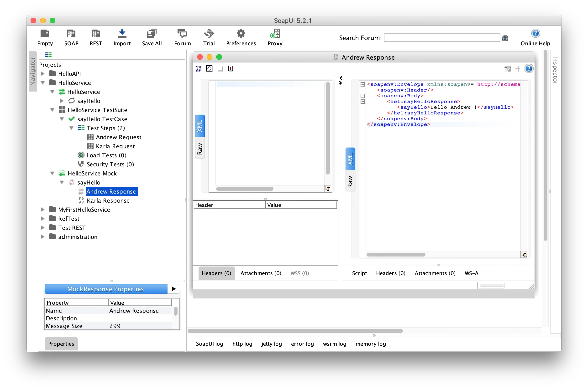Expand the HelloAPI project
This screenshot has width=588, height=390.
click(x=43, y=74)
